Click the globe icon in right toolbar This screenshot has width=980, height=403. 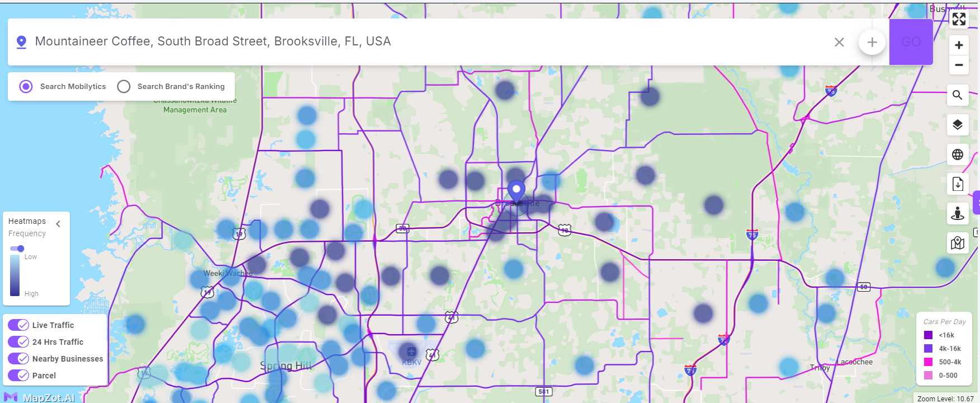(x=958, y=154)
